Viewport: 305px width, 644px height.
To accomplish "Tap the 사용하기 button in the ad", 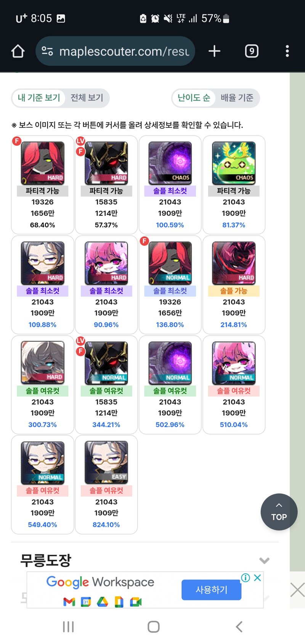I will (x=211, y=590).
